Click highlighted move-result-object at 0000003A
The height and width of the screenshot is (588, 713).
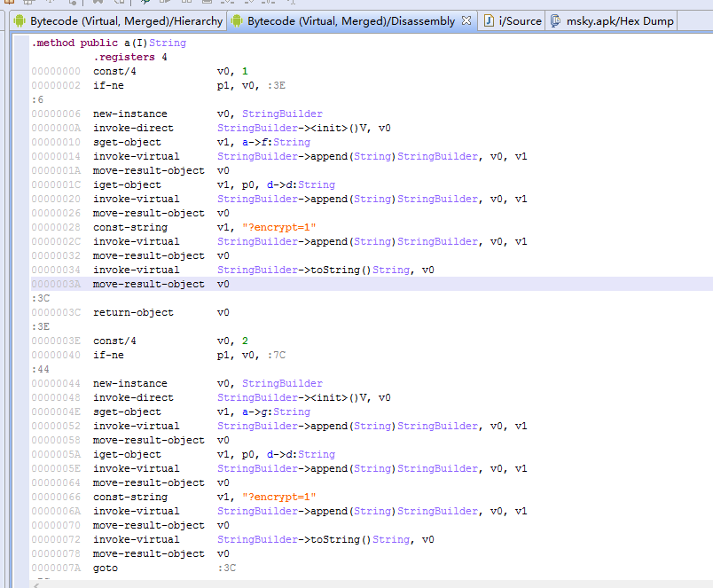tap(149, 284)
